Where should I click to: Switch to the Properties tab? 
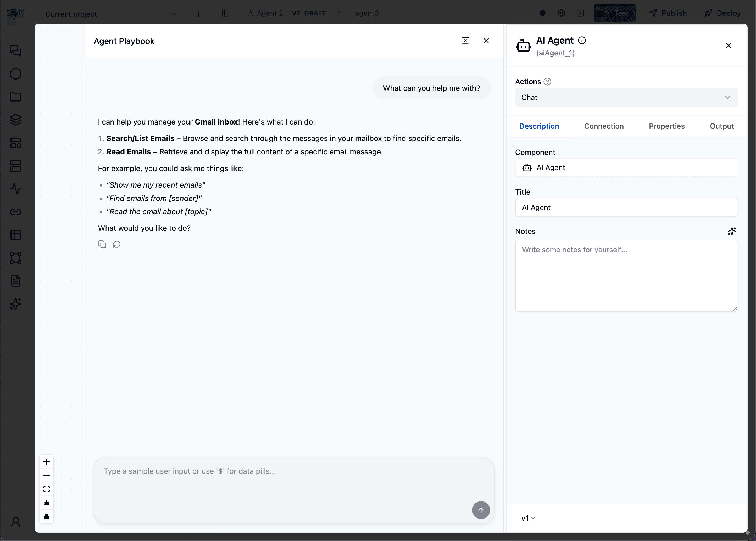coord(666,126)
